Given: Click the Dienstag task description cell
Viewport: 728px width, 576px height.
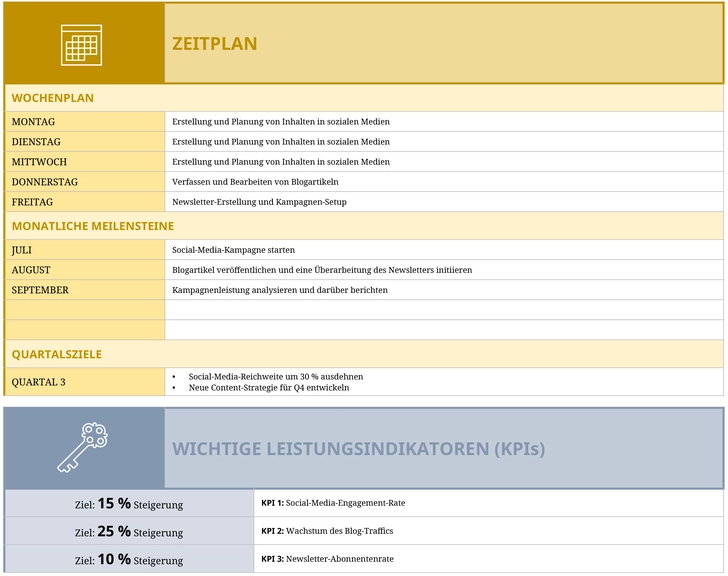Looking at the screenshot, I should point(444,142).
